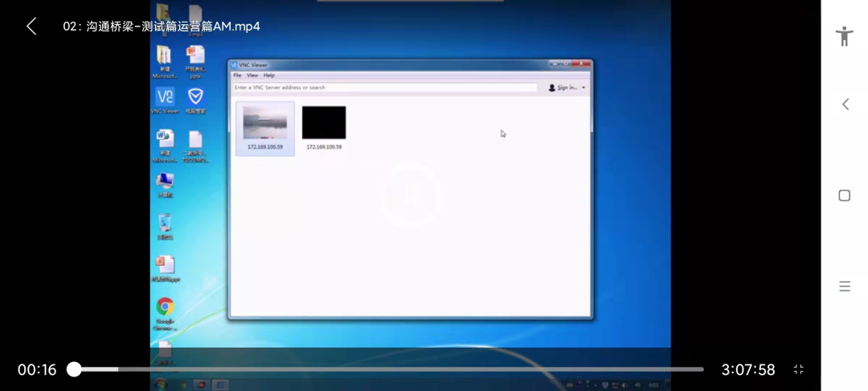Image resolution: width=868 pixels, height=391 pixels.
Task: Tap the Android recent apps menu button
Action: pos(844,286)
